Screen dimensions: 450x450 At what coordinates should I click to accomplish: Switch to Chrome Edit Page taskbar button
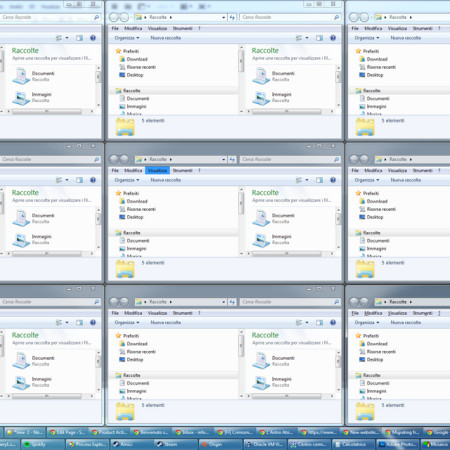coord(67,432)
